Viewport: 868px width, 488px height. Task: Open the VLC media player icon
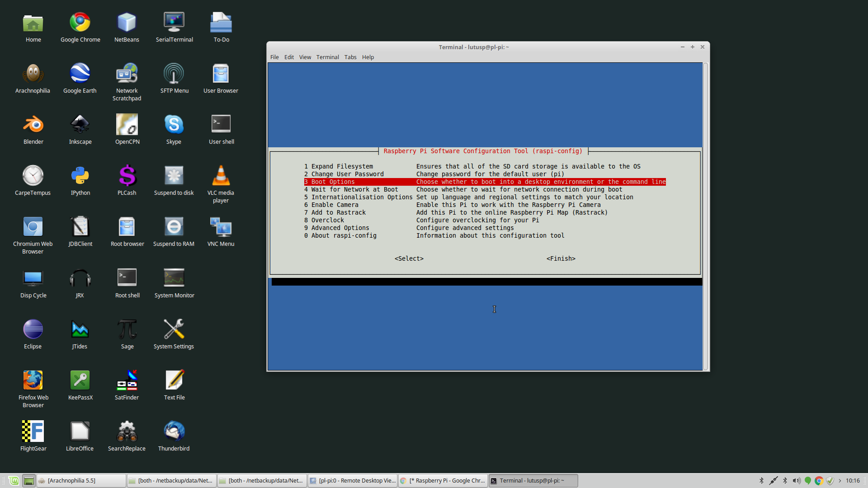coord(221,176)
